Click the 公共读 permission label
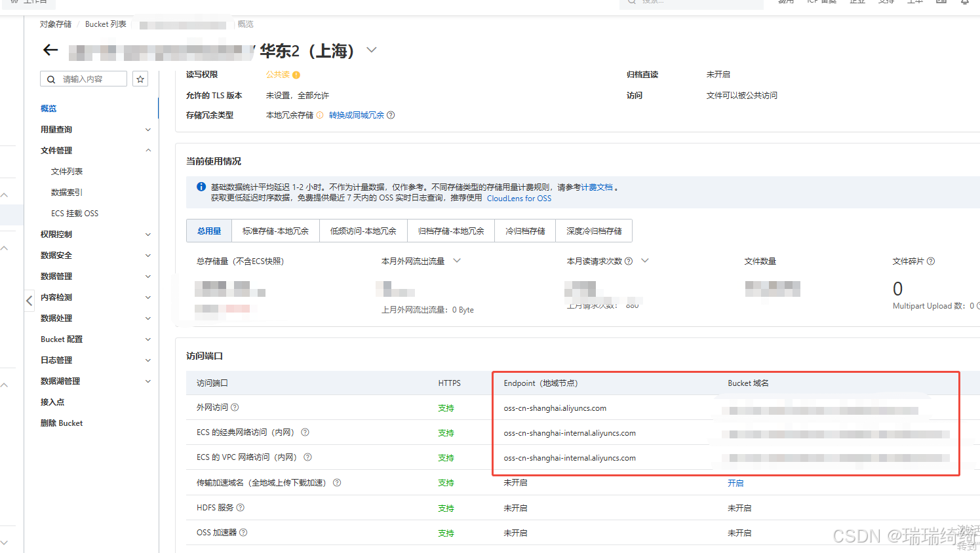Image resolution: width=980 pixels, height=553 pixels. click(x=278, y=75)
